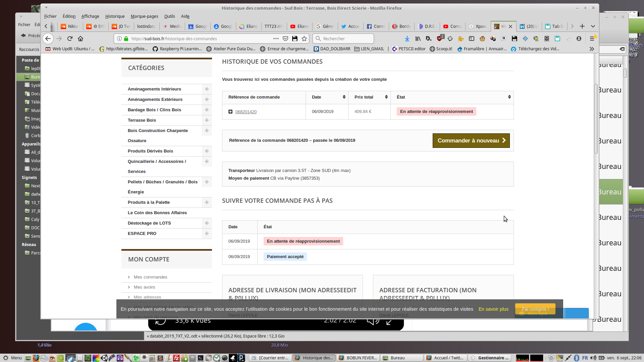Image resolution: width=644 pixels, height=362 pixels.
Task: Click the Firefox downloads arrow icon
Action: (407, 39)
